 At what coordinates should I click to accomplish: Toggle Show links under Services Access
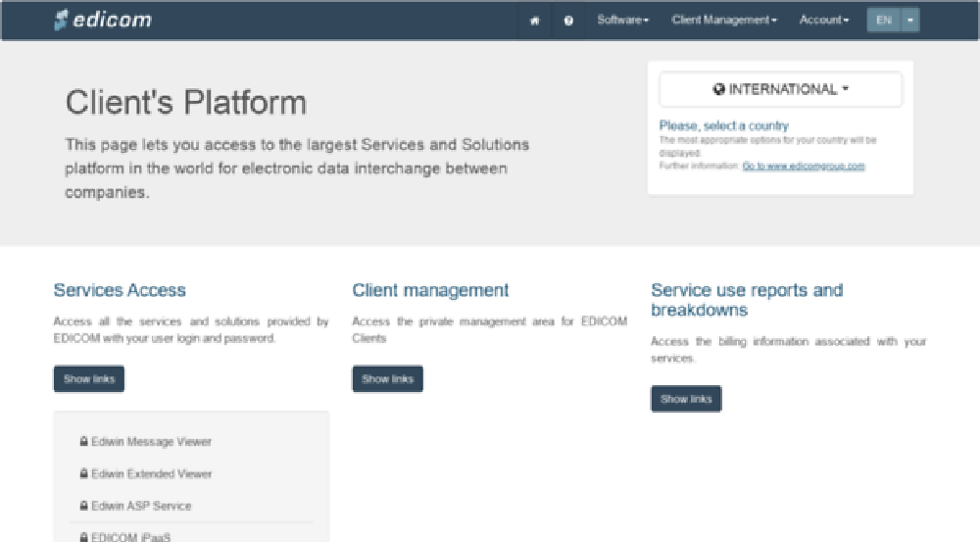[89, 379]
